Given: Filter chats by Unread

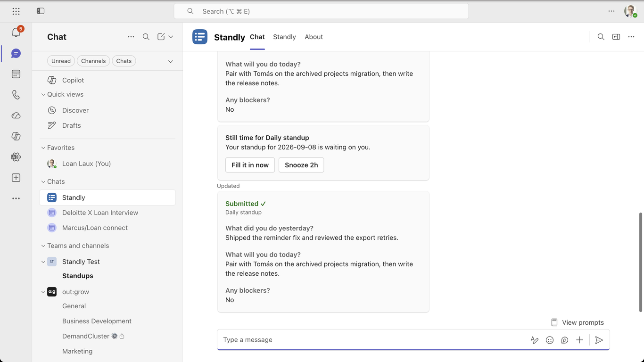Looking at the screenshot, I should [x=61, y=61].
